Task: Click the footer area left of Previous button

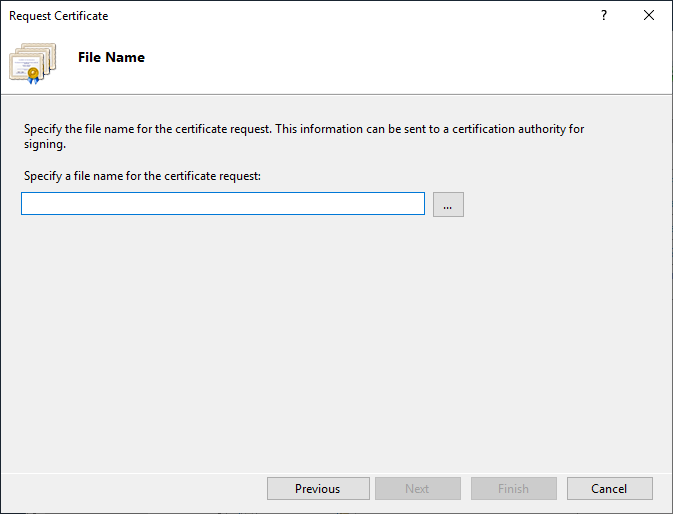Action: pos(130,489)
